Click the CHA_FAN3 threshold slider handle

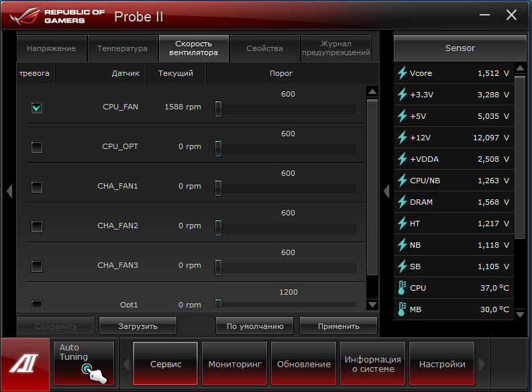pos(219,267)
